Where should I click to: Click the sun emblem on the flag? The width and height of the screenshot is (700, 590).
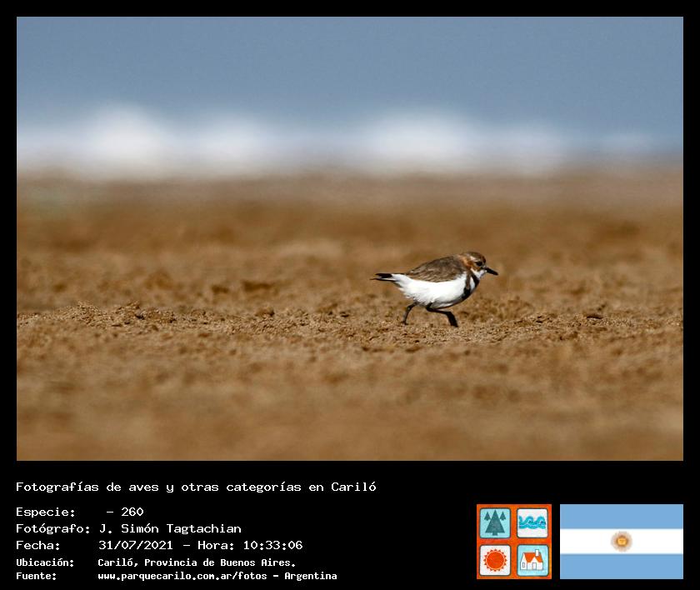tap(621, 542)
